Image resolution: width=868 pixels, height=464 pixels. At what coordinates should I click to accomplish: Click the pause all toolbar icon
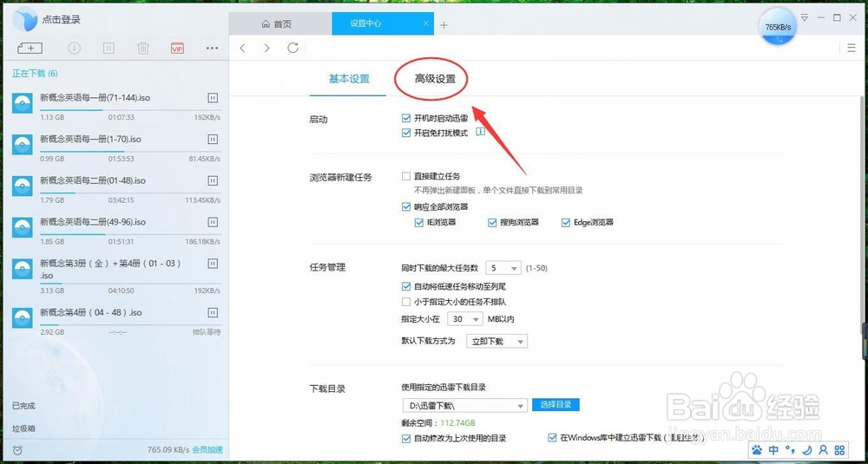tap(108, 48)
